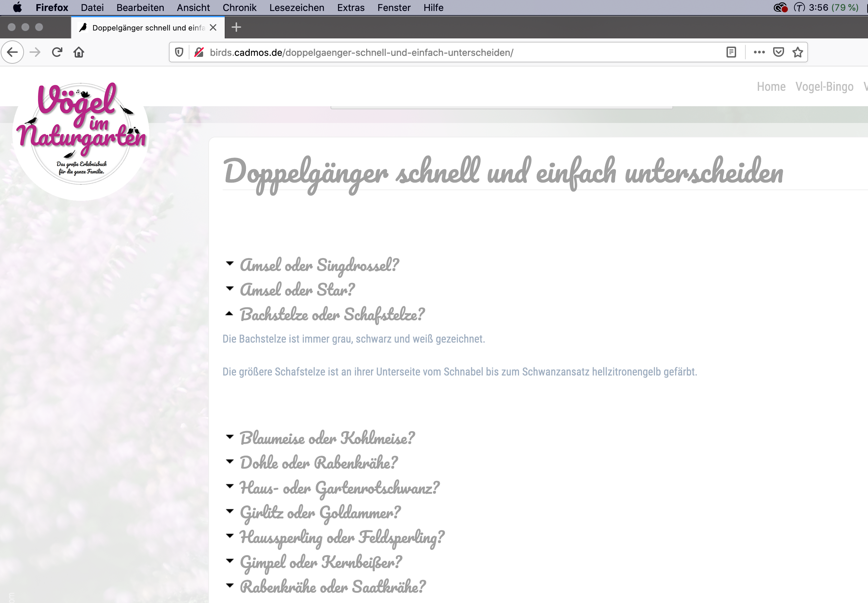Image resolution: width=868 pixels, height=603 pixels.
Task: Go to the Home site link
Action: tap(771, 87)
